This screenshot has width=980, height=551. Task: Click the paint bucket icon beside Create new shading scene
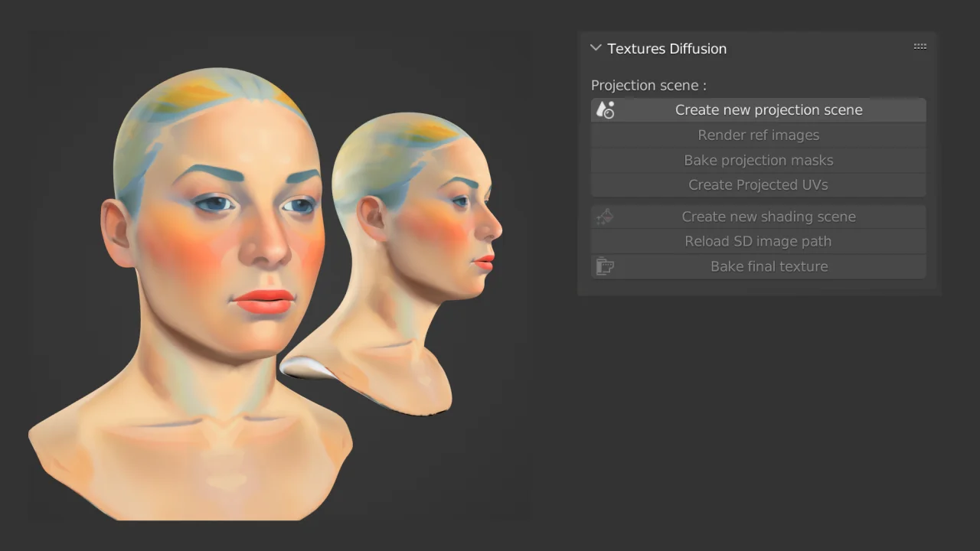coord(604,217)
